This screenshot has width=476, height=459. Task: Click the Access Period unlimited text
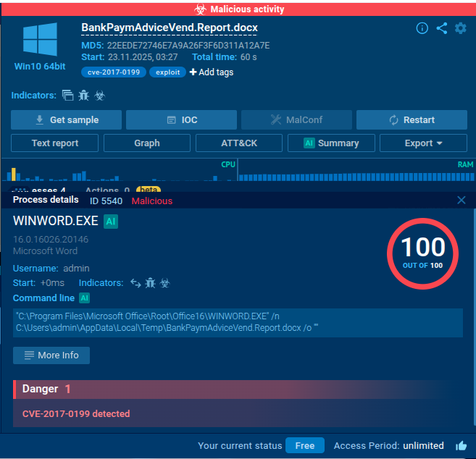tap(389, 446)
